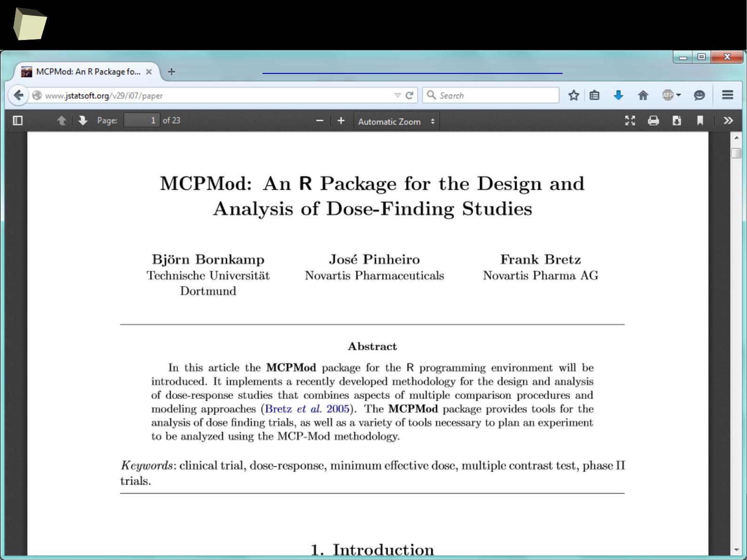Go to next PDF page arrow
This screenshot has width=747, height=560.
pyautogui.click(x=83, y=121)
